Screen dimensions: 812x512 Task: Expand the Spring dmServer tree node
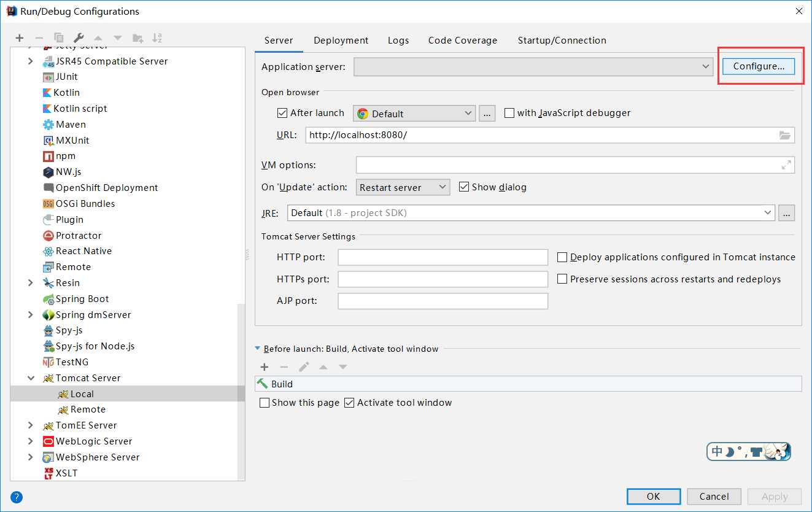tap(31, 315)
